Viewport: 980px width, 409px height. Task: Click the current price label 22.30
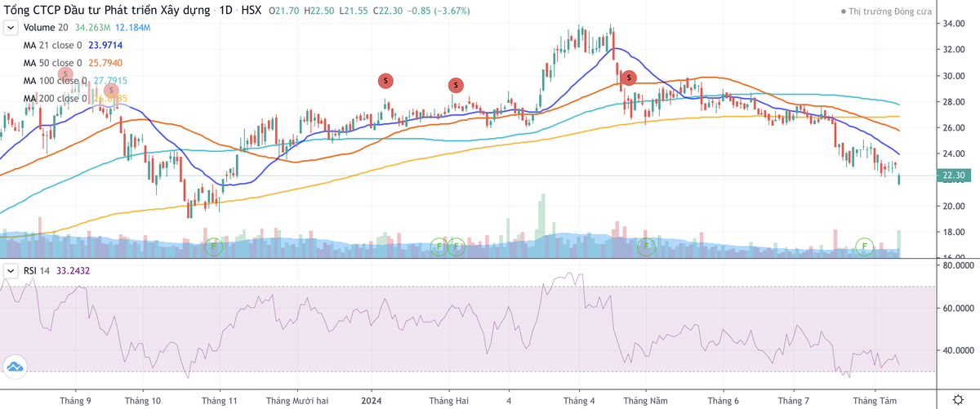pos(955,176)
